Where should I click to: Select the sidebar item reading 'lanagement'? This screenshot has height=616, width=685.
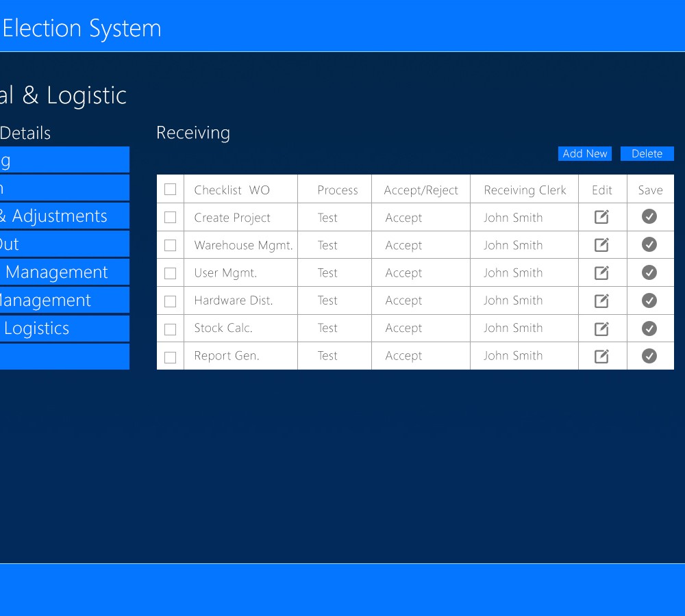point(64,300)
